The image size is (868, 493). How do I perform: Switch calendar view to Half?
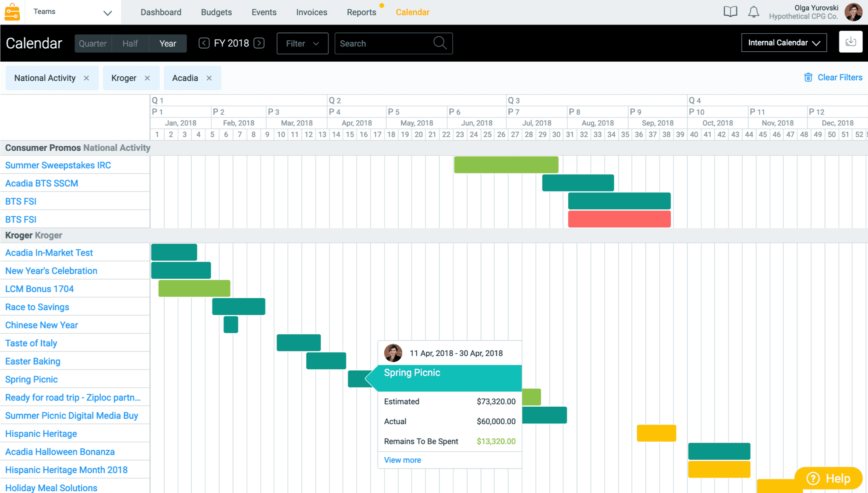[130, 43]
